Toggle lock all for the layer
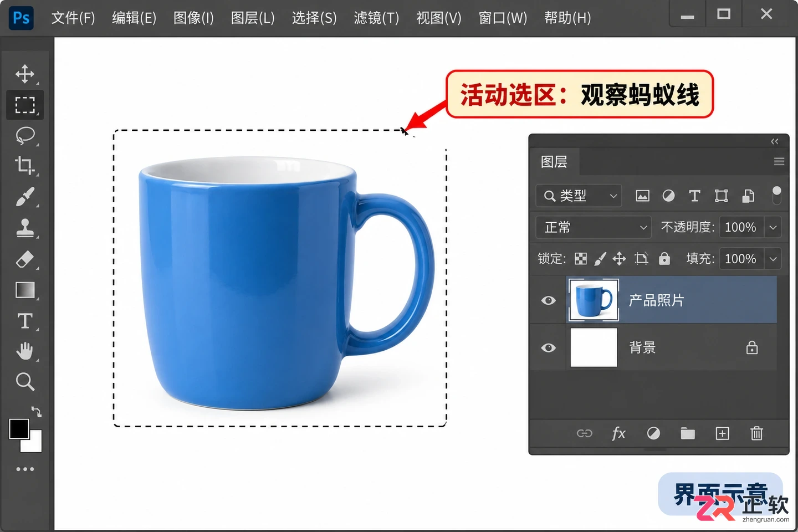 (664, 259)
